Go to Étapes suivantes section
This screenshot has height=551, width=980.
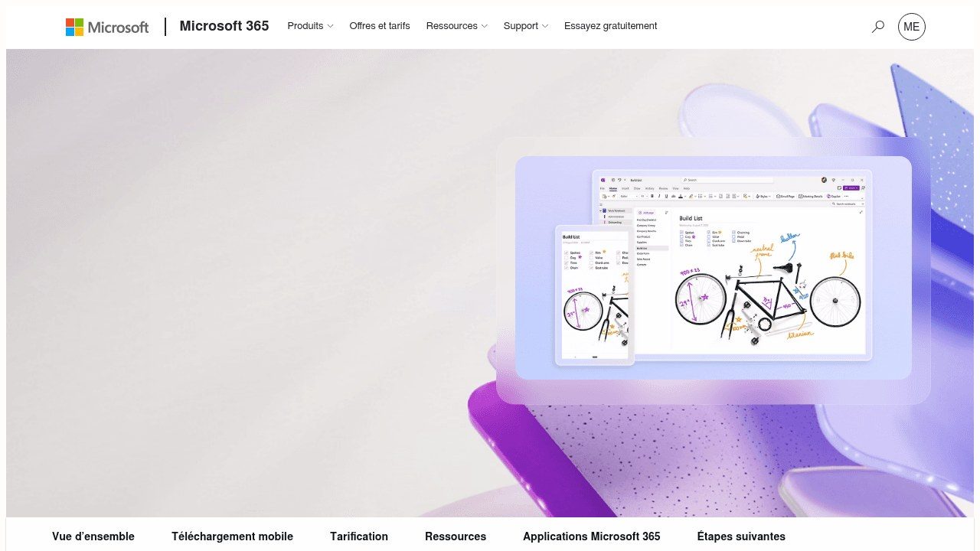[x=741, y=536]
